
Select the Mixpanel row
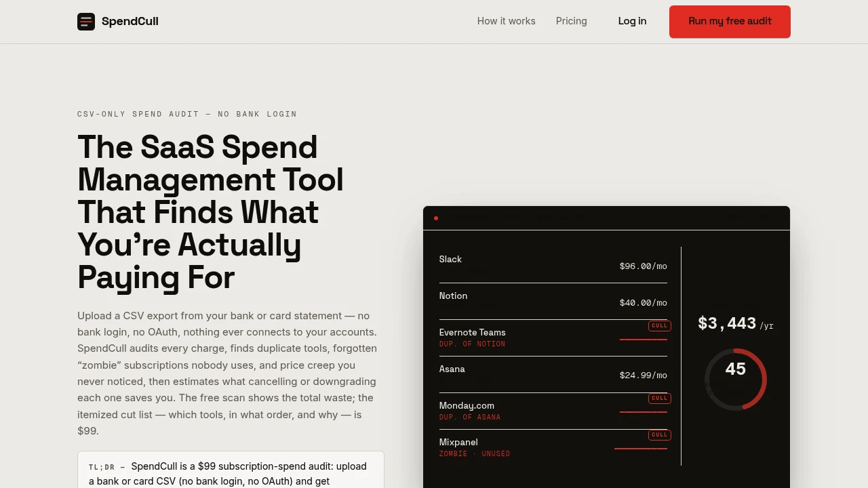pos(553,447)
